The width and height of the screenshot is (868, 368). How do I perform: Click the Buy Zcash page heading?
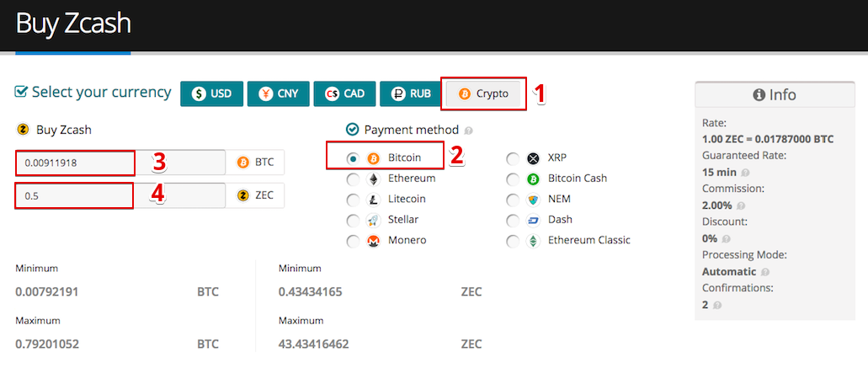tap(73, 24)
